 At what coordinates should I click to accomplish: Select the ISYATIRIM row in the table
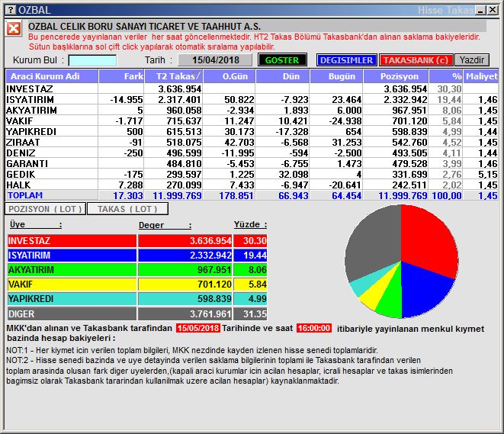click(x=252, y=100)
